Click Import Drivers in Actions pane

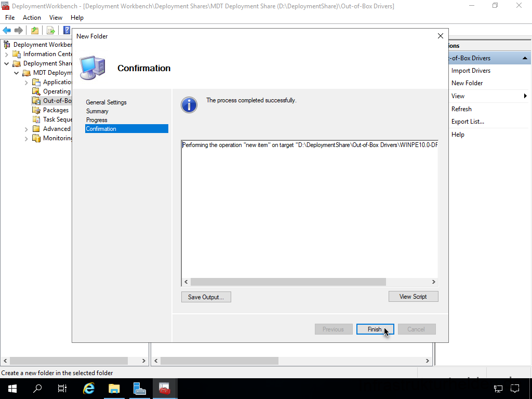(x=471, y=71)
